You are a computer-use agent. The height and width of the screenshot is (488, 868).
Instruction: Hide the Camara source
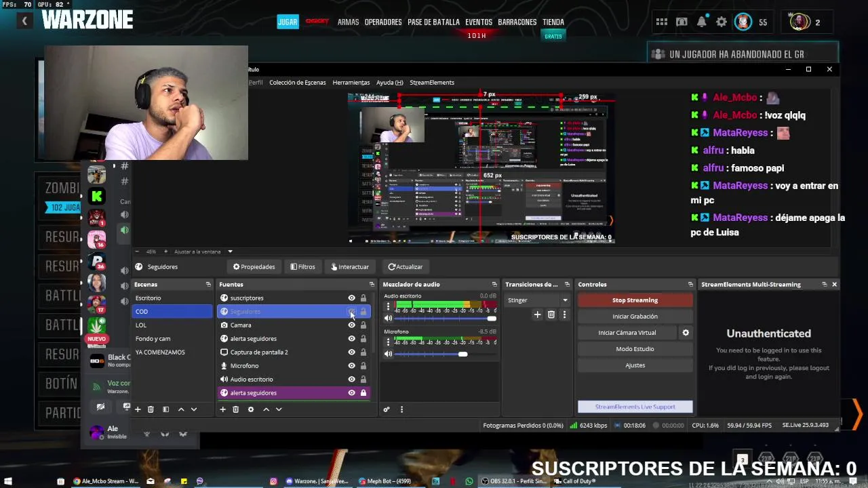click(x=351, y=325)
